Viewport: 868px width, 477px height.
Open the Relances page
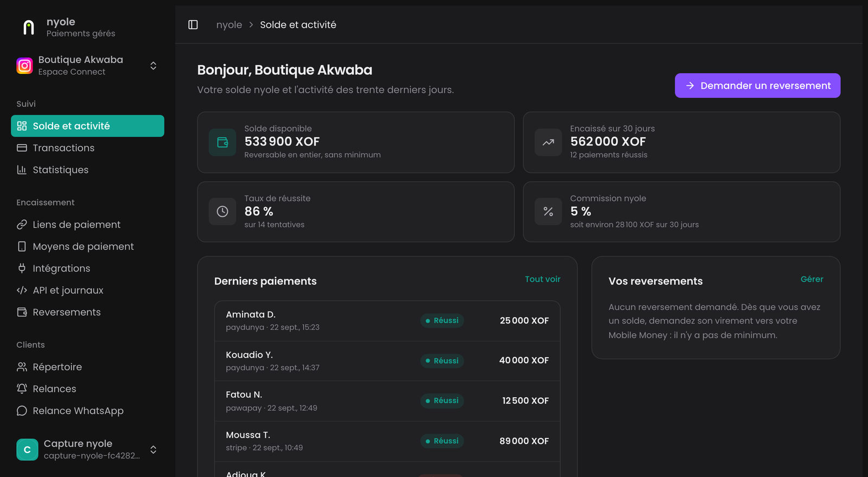(87, 389)
